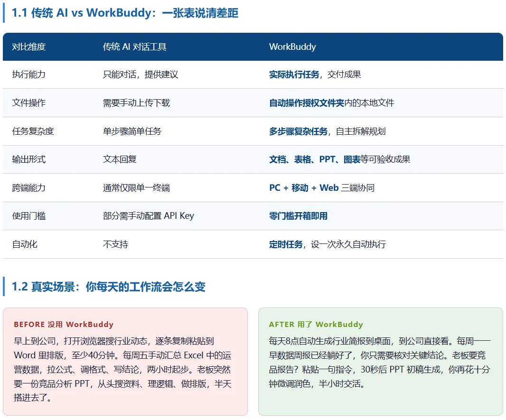
Task: Click the cell '文本回复'
Action: 120,159
